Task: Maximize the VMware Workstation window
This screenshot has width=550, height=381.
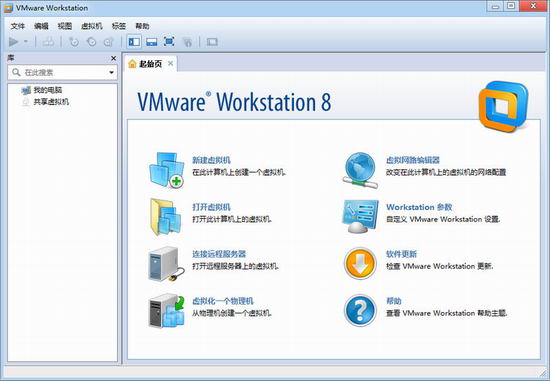Action: [512, 6]
